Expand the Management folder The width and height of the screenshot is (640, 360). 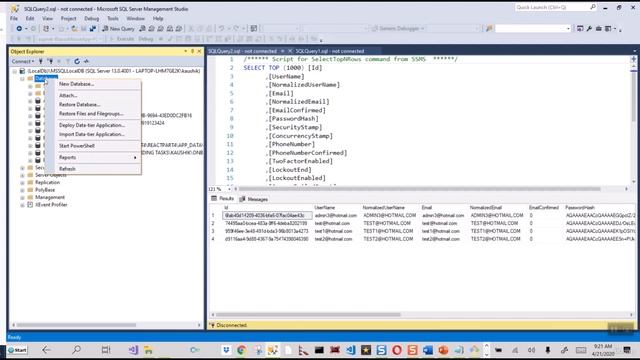(x=22, y=197)
